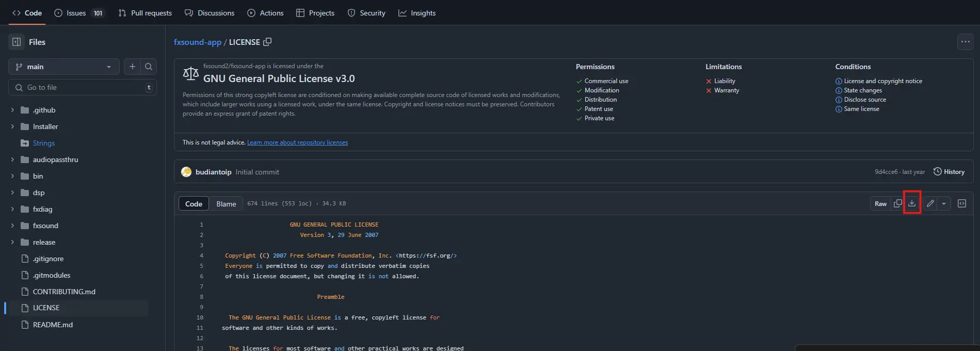Click the license scale icon
The height and width of the screenshot is (351, 980).
click(x=191, y=74)
